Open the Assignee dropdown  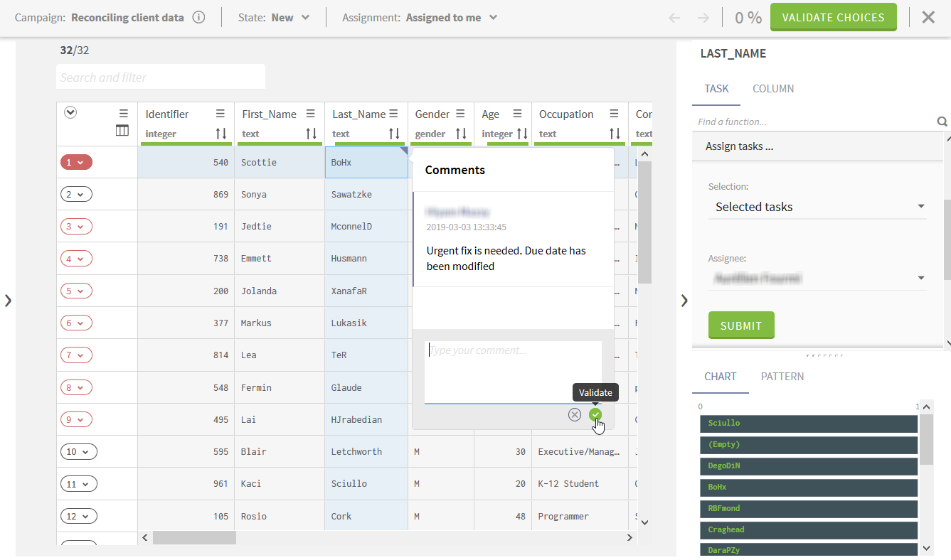[817, 278]
